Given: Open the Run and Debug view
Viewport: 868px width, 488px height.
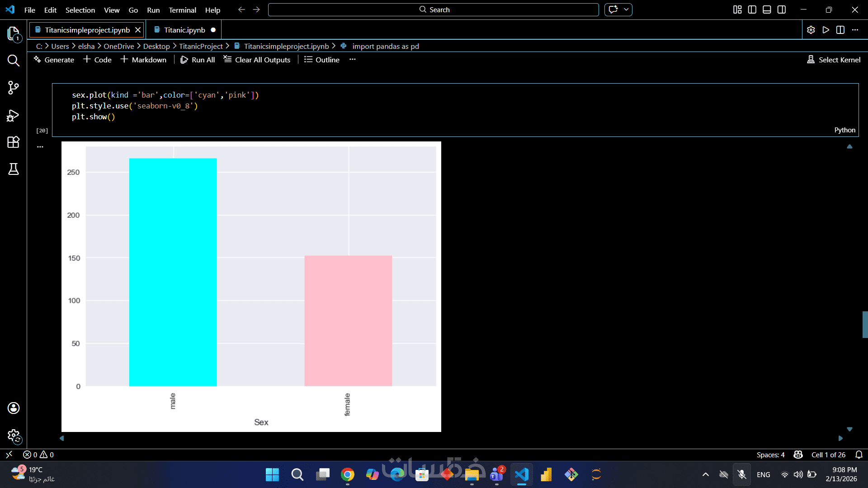Looking at the screenshot, I should tap(14, 115).
